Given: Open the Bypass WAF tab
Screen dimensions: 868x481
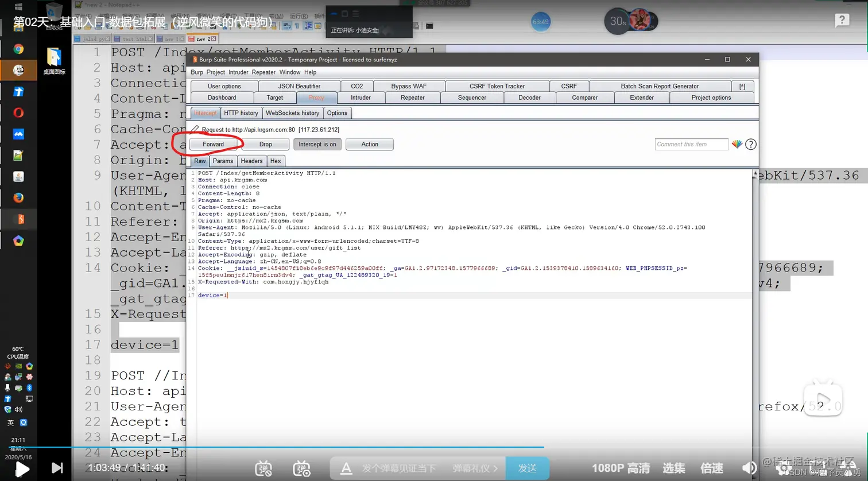Looking at the screenshot, I should coord(409,86).
